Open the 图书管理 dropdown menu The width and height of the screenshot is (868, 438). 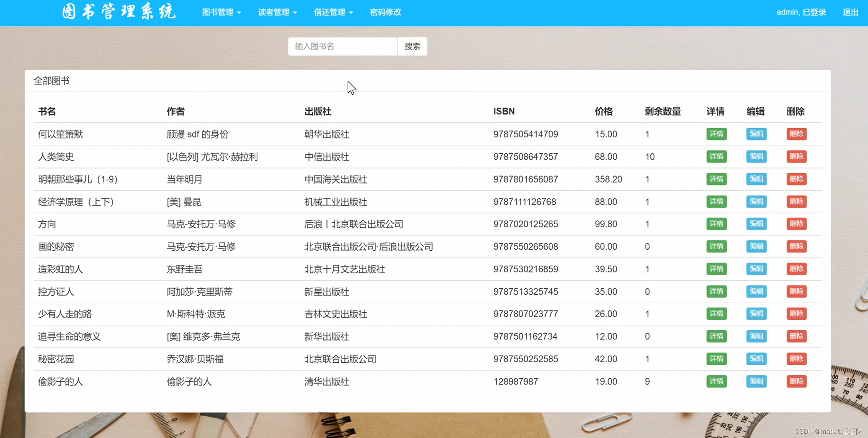221,12
